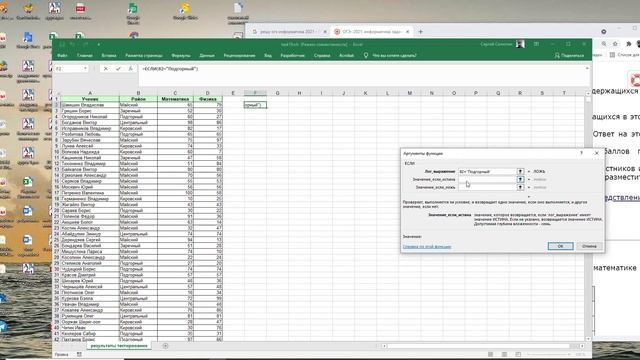
Task: Click OK in Function Arguments dialog
Action: tap(560, 246)
